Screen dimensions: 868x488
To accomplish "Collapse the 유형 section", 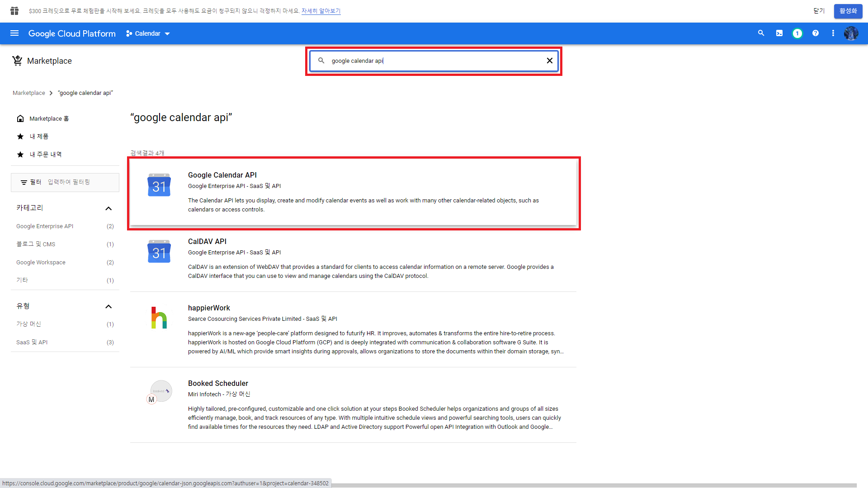I will tap(108, 306).
